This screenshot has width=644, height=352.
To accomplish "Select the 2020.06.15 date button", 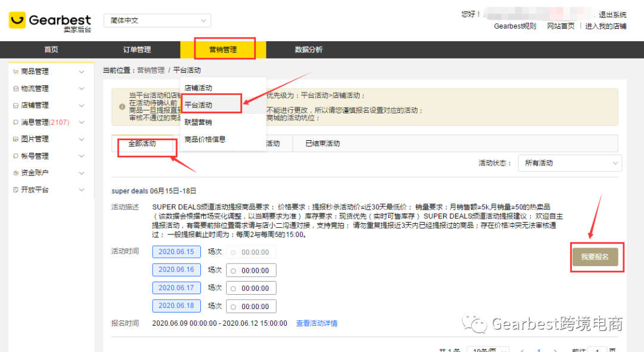I will click(x=176, y=252).
